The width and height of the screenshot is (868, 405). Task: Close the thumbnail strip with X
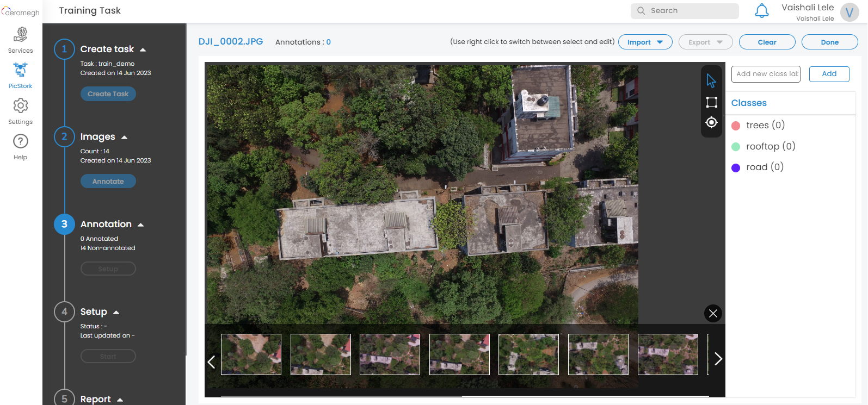713,314
